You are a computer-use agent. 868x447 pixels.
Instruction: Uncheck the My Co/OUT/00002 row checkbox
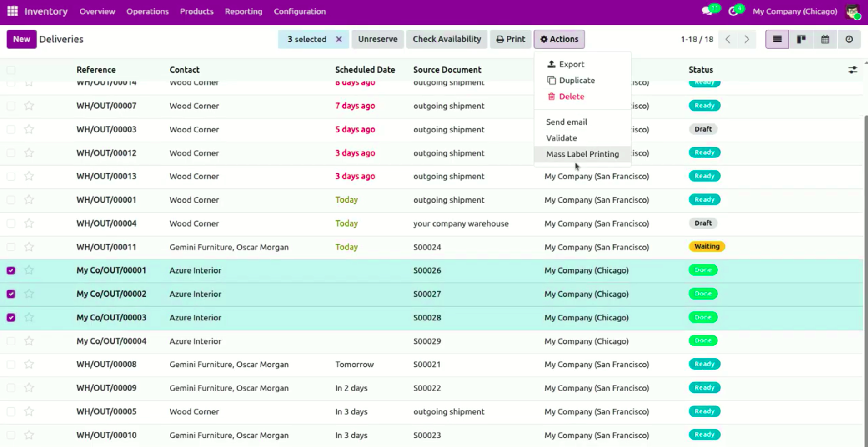pos(11,294)
